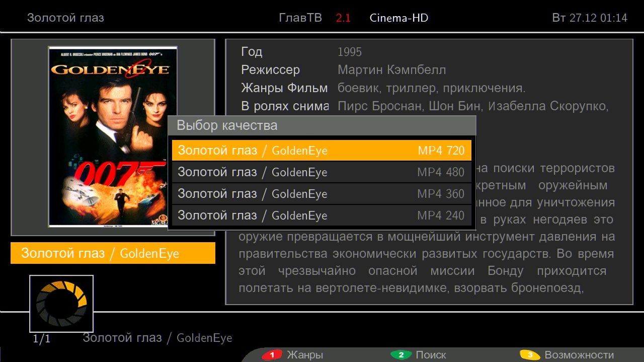Click genres боевик, триллер, приключения
The image size is (644, 362).
[432, 89]
